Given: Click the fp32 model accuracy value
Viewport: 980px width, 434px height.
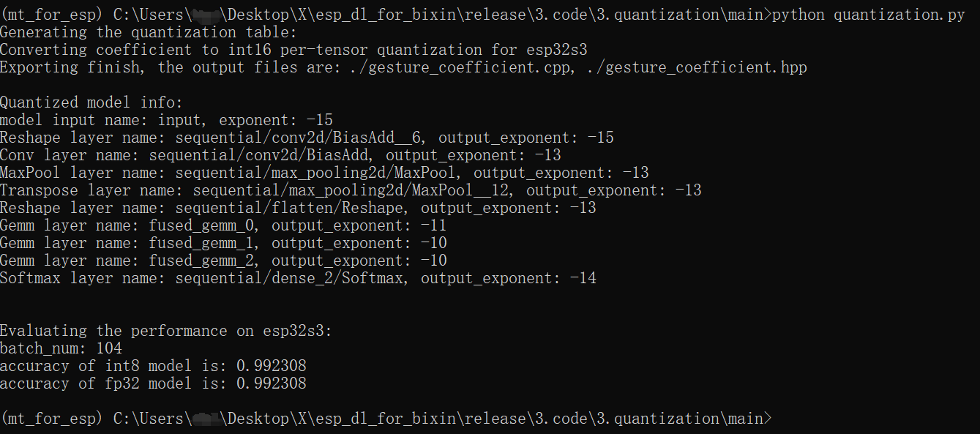Looking at the screenshot, I should [271, 384].
